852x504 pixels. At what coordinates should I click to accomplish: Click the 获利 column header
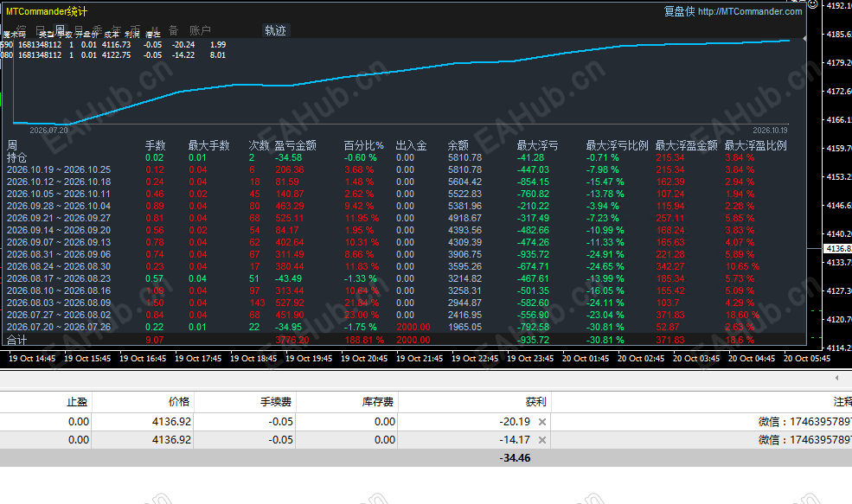pos(535,402)
